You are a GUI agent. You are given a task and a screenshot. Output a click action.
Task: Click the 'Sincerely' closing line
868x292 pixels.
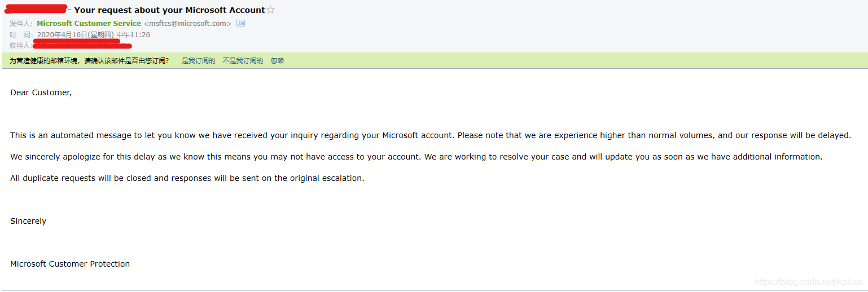point(28,221)
